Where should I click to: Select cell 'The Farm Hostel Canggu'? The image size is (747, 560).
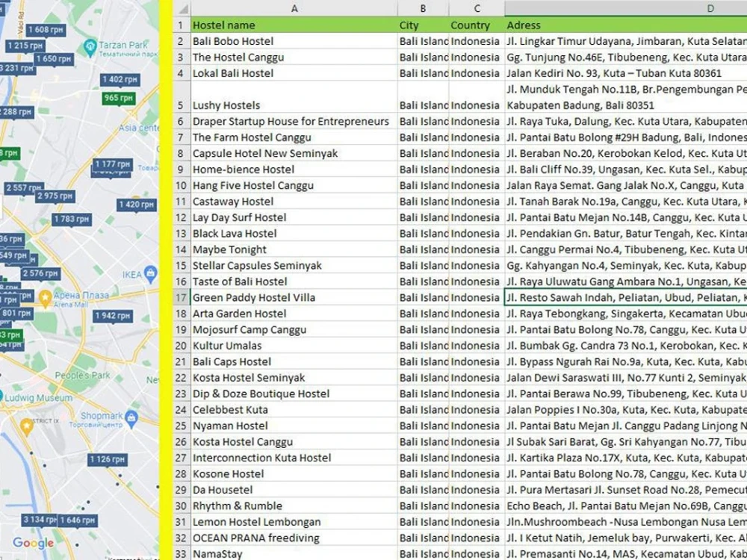pyautogui.click(x=294, y=137)
